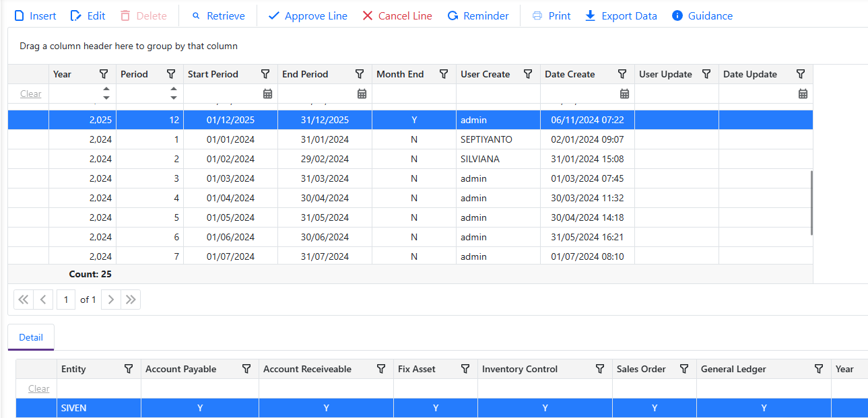This screenshot has height=418, width=868.
Task: Click the Entity filter input in Detail
Action: [99, 388]
